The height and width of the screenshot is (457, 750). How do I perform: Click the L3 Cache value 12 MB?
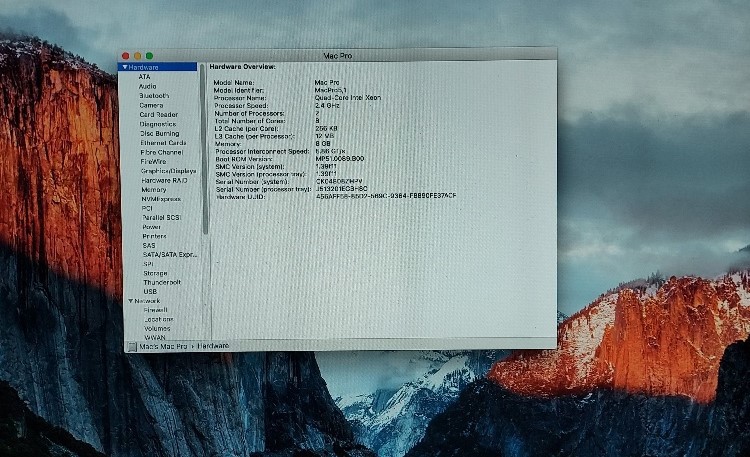coord(325,136)
